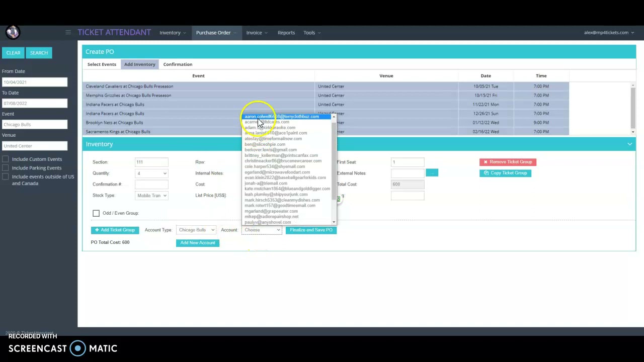Toggle the Odd / Even Group checkbox
The image size is (644, 362).
click(x=96, y=213)
